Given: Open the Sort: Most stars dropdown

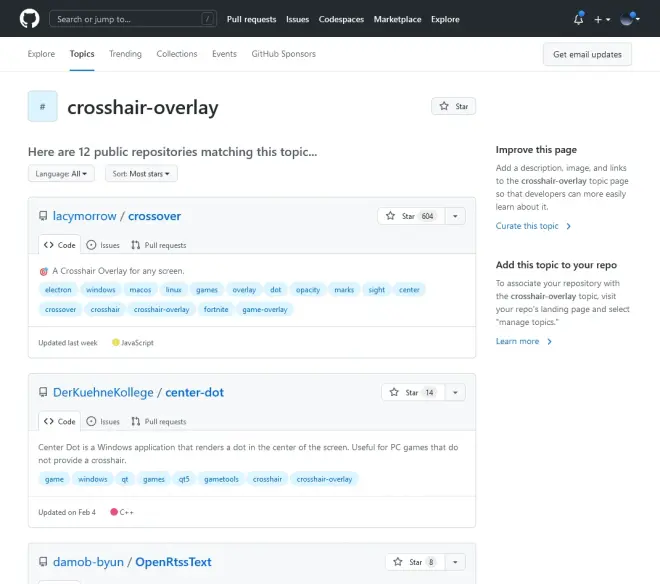Looking at the screenshot, I should [x=140, y=174].
